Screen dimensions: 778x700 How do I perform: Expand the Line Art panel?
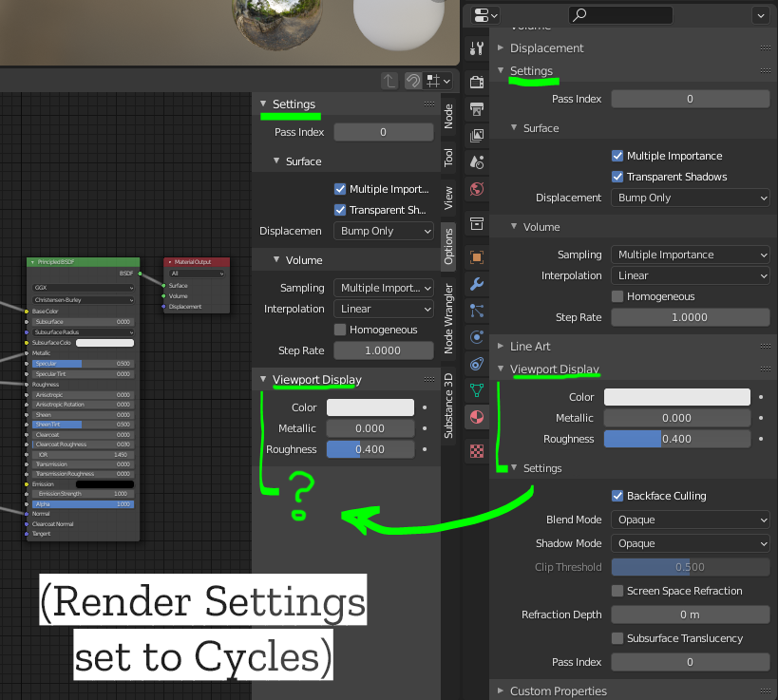[501, 346]
